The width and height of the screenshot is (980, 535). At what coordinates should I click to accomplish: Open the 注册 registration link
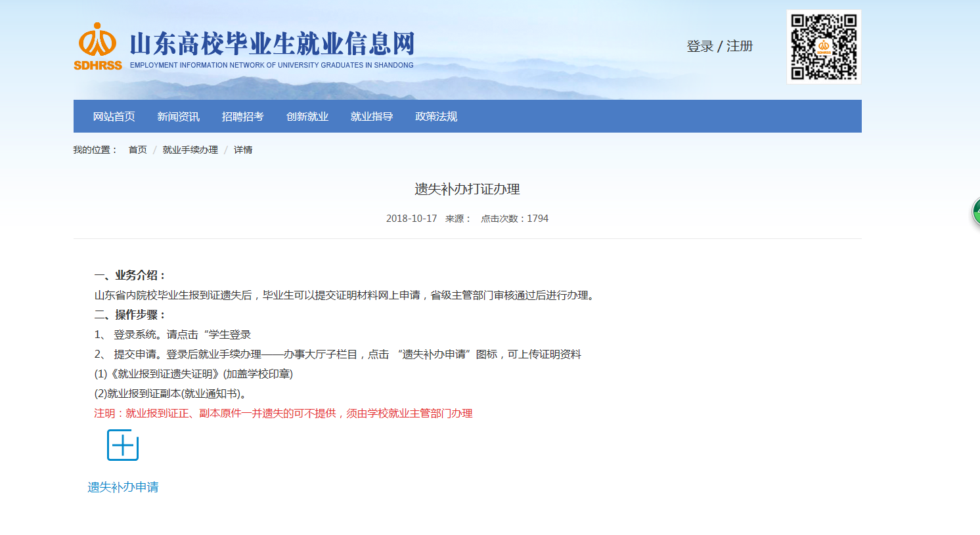click(740, 47)
